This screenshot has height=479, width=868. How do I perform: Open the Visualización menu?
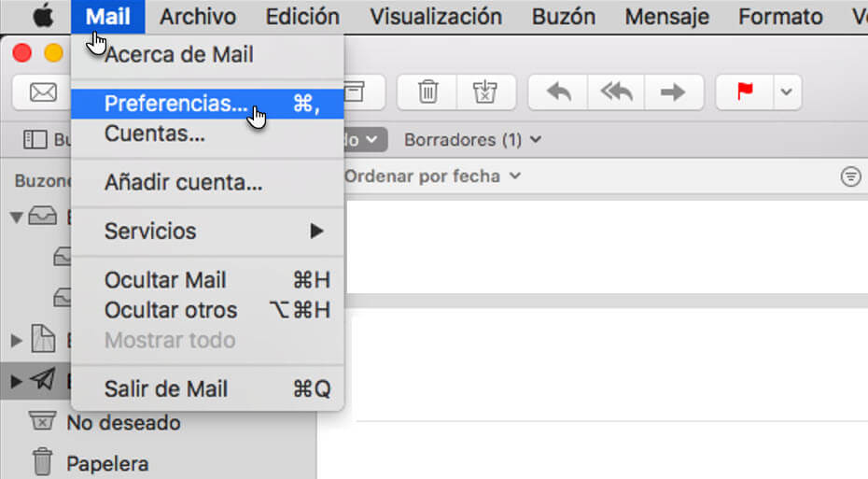coord(436,17)
